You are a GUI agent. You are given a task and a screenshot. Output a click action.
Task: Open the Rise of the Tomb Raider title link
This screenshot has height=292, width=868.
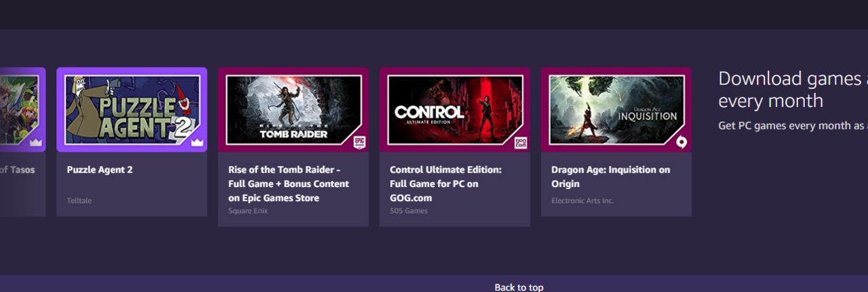(289, 184)
